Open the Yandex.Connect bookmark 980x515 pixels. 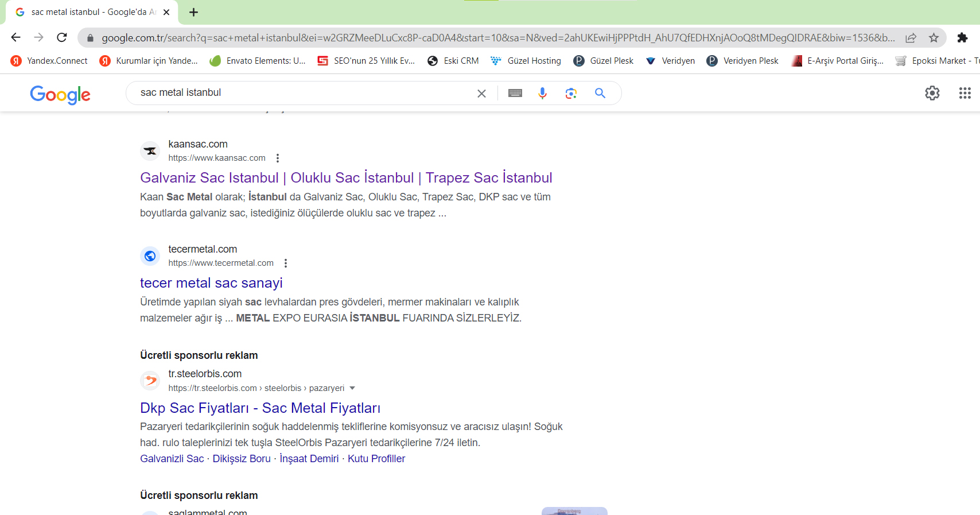click(x=49, y=61)
